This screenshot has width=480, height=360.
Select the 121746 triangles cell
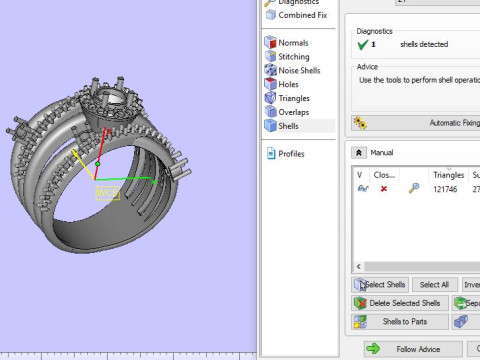pyautogui.click(x=445, y=189)
